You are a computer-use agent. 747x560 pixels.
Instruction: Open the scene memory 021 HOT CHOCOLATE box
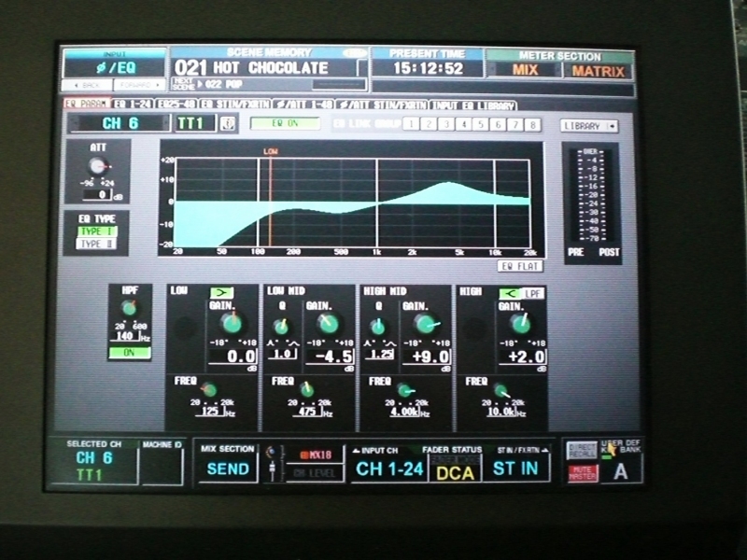(x=269, y=67)
